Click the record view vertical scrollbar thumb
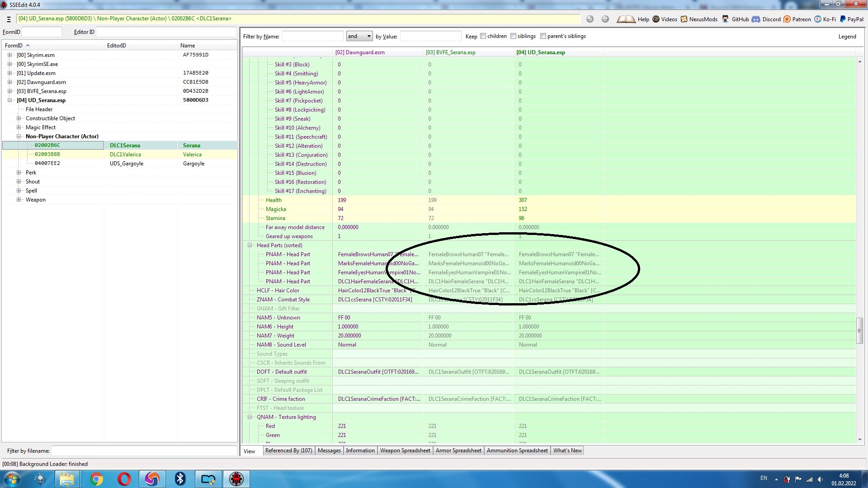Image resolution: width=868 pixels, height=488 pixels. click(x=859, y=331)
